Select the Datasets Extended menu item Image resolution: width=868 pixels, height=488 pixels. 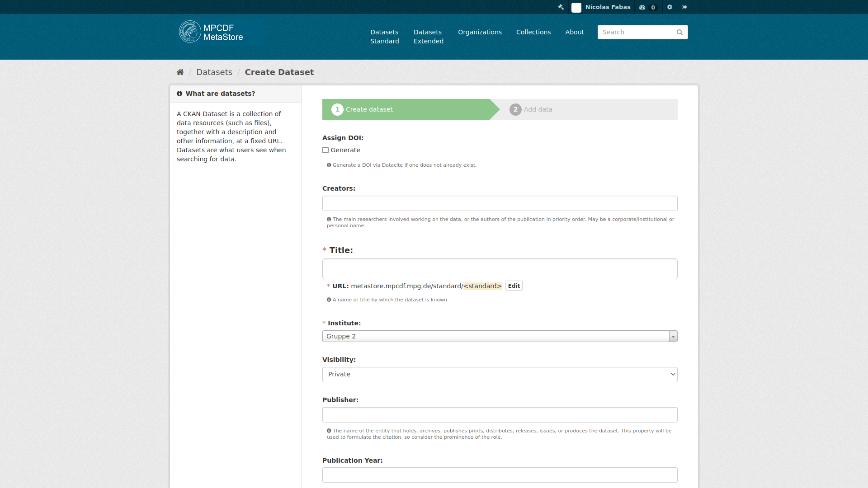click(x=428, y=36)
